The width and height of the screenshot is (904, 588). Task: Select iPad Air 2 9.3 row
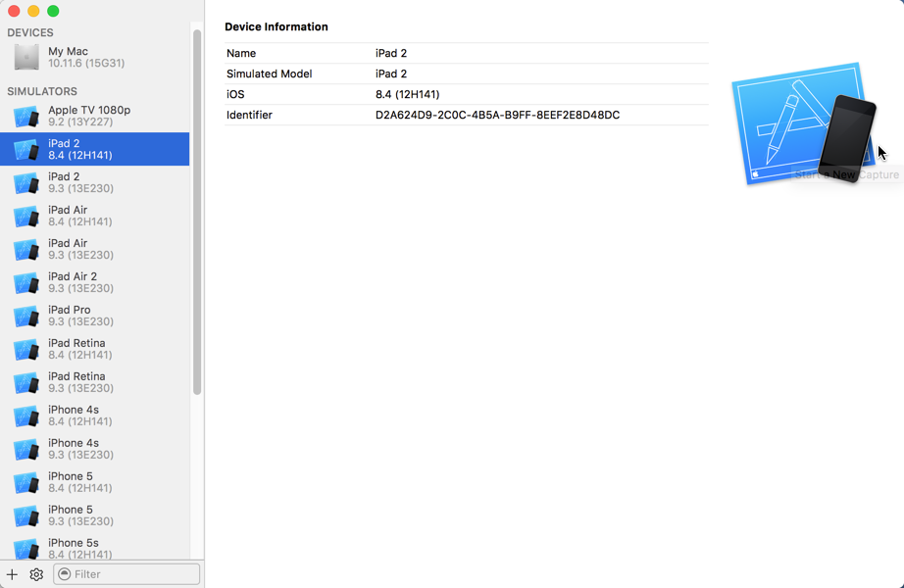tap(94, 282)
